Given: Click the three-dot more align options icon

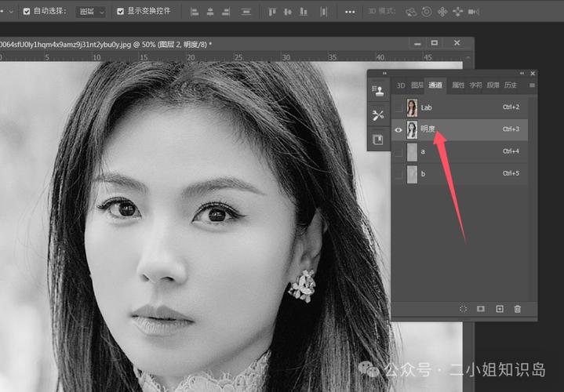Looking at the screenshot, I should pos(349,12).
